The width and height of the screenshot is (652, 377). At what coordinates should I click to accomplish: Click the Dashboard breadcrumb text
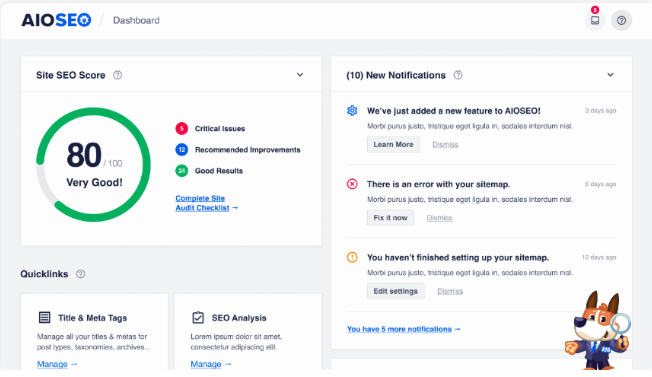(x=136, y=20)
